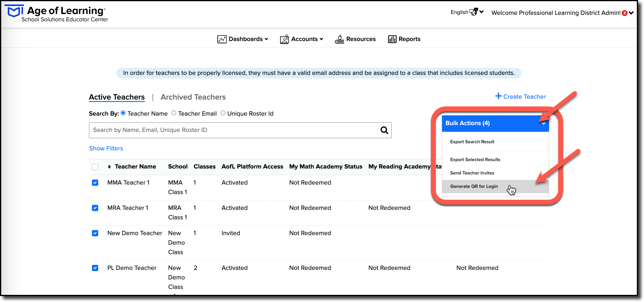
Task: Choose Generate QR for Login option
Action: pyautogui.click(x=495, y=186)
